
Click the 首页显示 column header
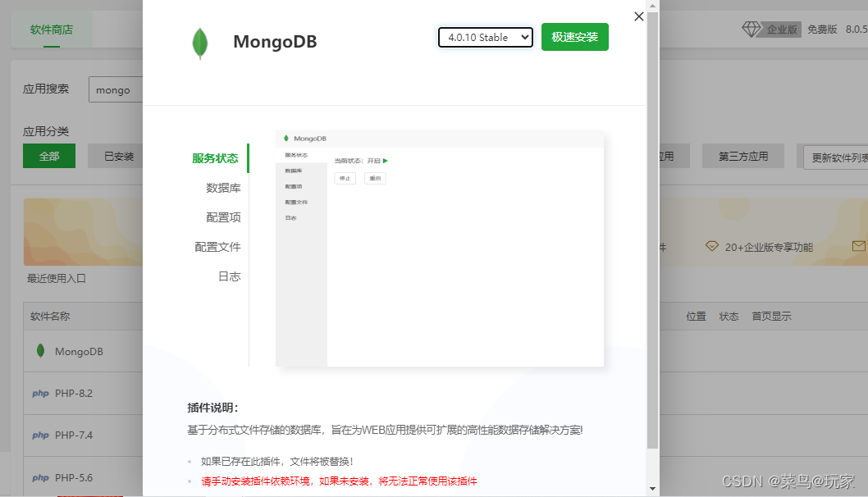coord(771,316)
